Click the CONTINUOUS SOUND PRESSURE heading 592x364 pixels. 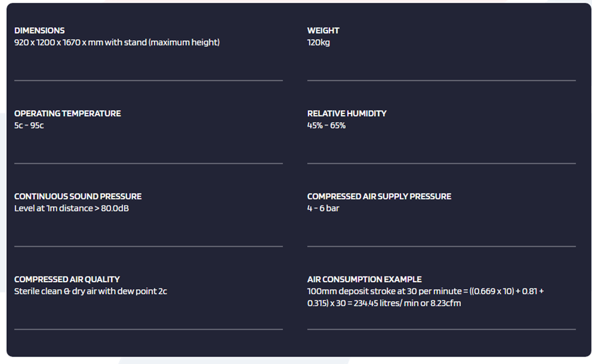click(77, 196)
